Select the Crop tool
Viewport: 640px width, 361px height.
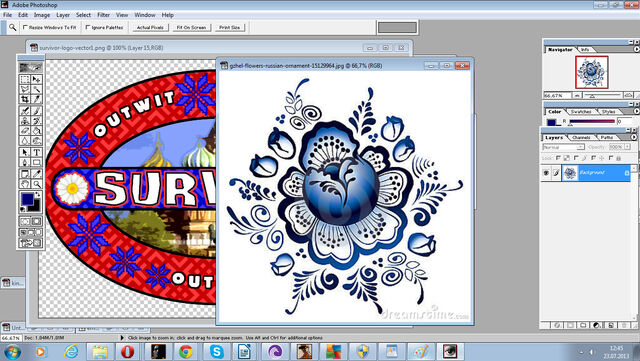[x=25, y=99]
